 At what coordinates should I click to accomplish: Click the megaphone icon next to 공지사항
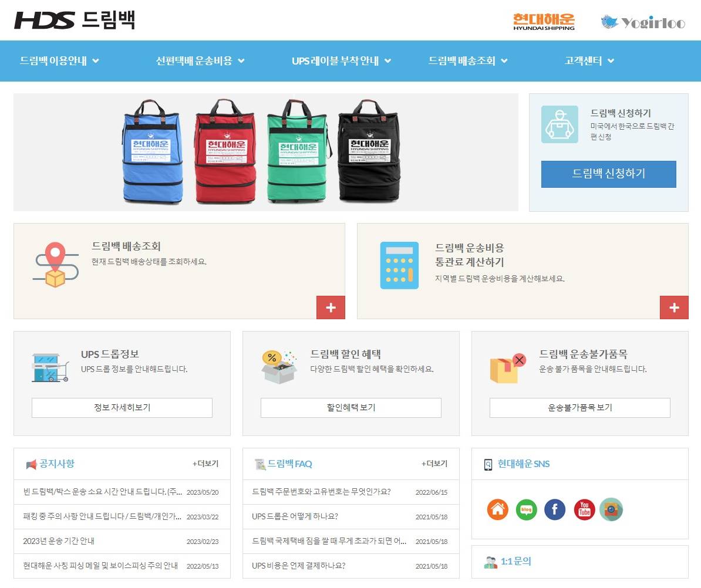click(31, 465)
